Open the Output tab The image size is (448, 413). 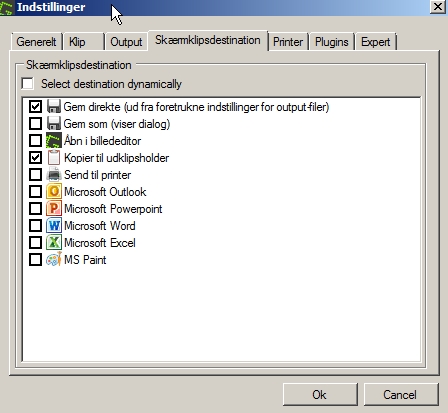(126, 42)
